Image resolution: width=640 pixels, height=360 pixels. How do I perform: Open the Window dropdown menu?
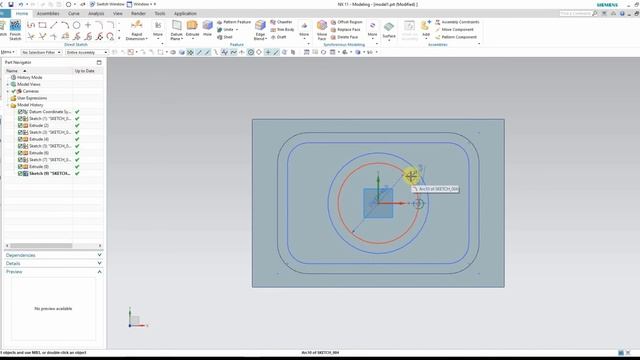pyautogui.click(x=141, y=4)
